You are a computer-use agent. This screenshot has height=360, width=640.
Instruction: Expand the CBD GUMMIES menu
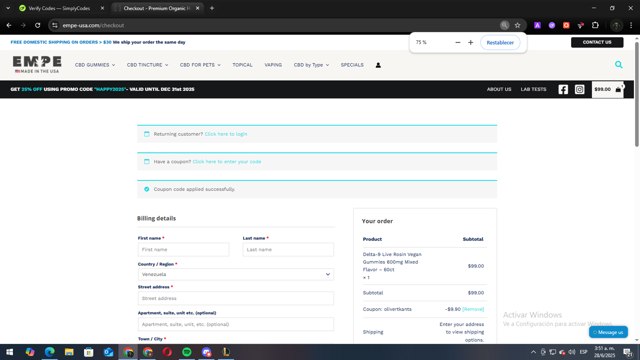pyautogui.click(x=95, y=65)
